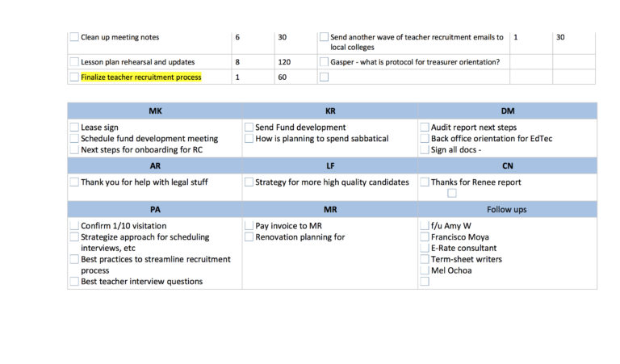
Task: Check the "Clean up meeting notes" checkbox
Action: [74, 37]
